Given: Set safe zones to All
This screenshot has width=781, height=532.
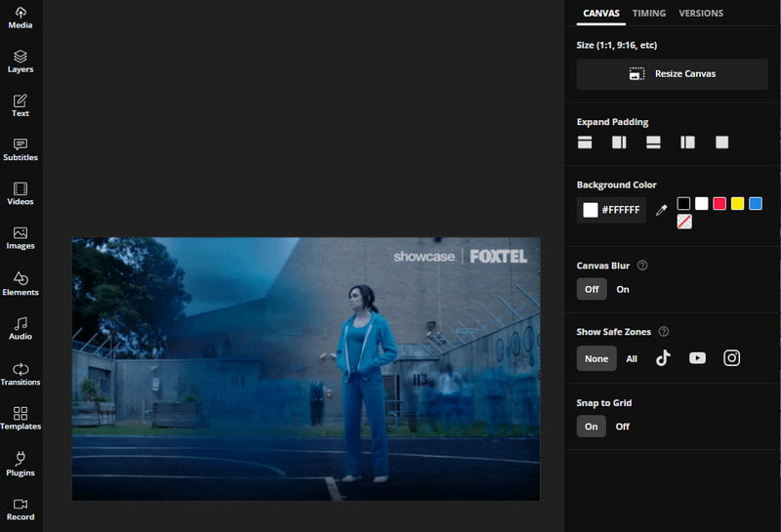Looking at the screenshot, I should [x=632, y=358].
